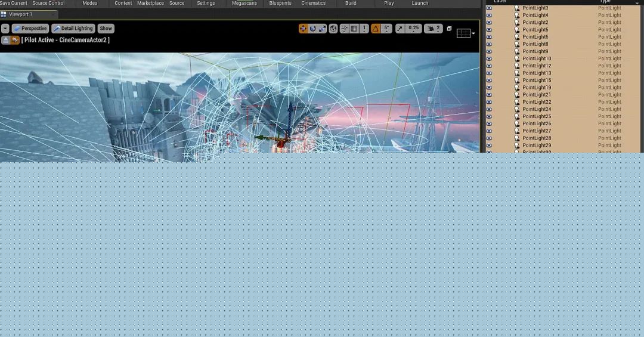The image size is (644, 337).
Task: Toggle rotation snapping triangle icon
Action: click(x=376, y=29)
